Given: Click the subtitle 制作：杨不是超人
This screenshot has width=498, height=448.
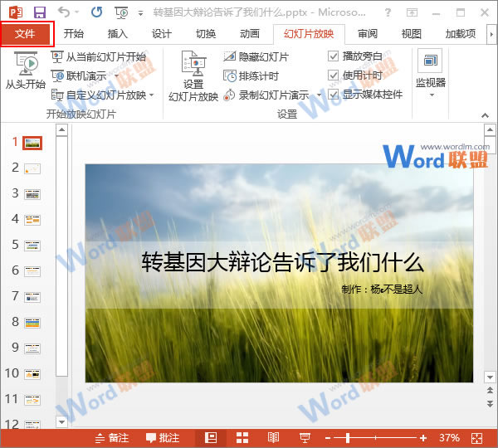Looking at the screenshot, I should [x=382, y=290].
